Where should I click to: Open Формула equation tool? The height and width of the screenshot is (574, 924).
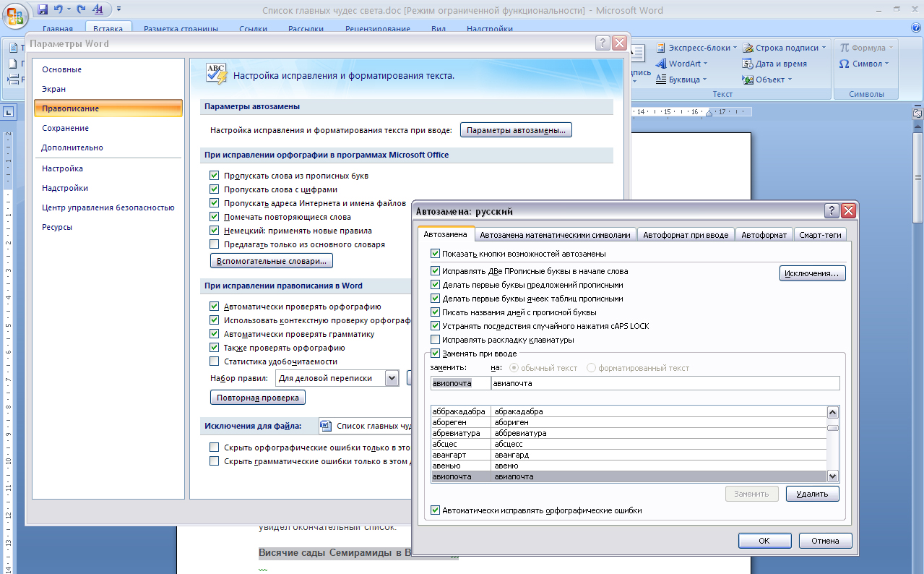[866, 48]
